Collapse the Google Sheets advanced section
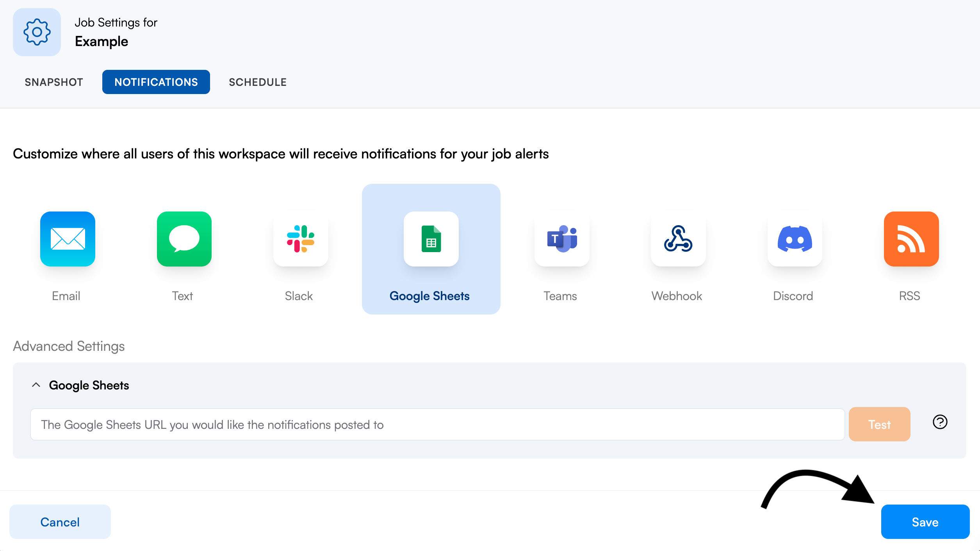The image size is (980, 551). pos(36,385)
